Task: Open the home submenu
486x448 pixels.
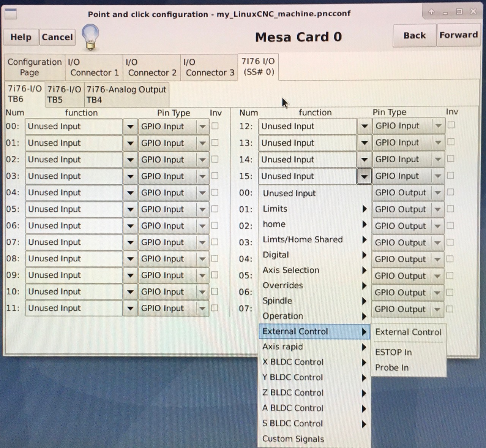Action: point(314,224)
